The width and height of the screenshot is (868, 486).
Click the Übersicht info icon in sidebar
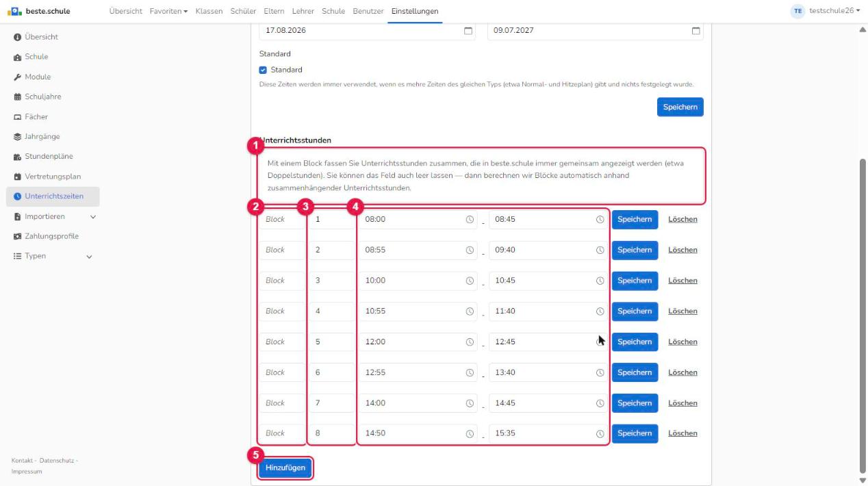coord(17,37)
